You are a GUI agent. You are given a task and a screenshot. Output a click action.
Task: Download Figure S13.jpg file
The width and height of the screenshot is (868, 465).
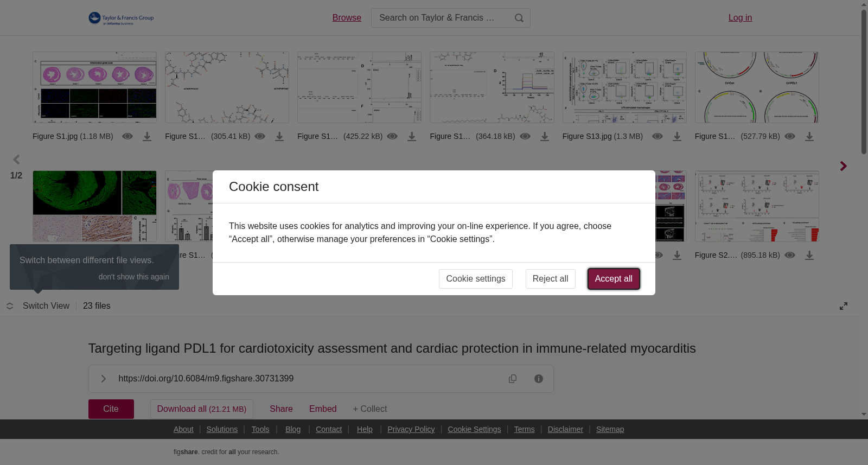pyautogui.click(x=677, y=137)
